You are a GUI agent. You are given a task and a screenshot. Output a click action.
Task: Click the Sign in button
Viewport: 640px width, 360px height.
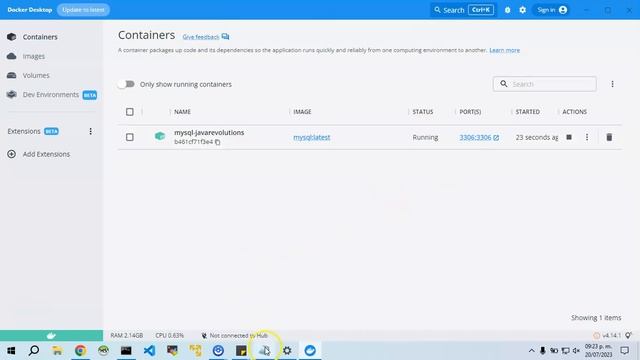(x=552, y=10)
